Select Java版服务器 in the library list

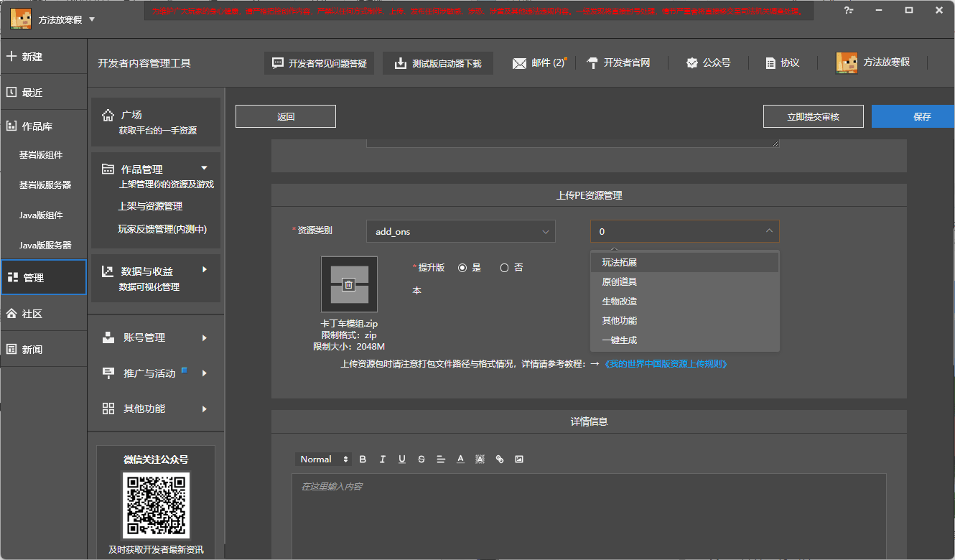coord(45,246)
